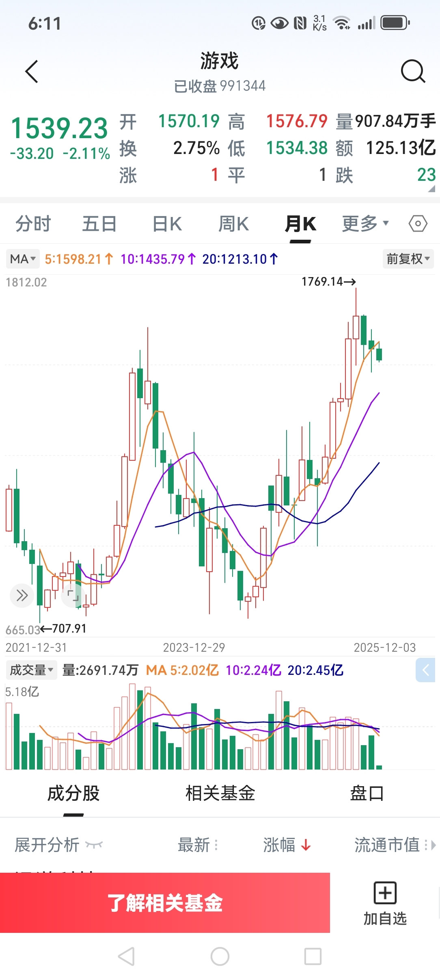The width and height of the screenshot is (440, 980).
Task: Switch to the 相关基金 tab
Action: click(220, 793)
